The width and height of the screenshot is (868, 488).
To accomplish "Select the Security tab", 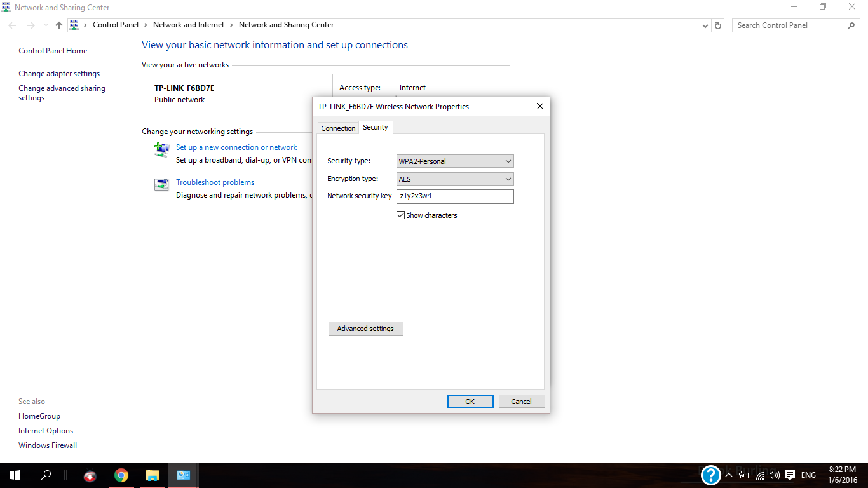I will click(376, 127).
